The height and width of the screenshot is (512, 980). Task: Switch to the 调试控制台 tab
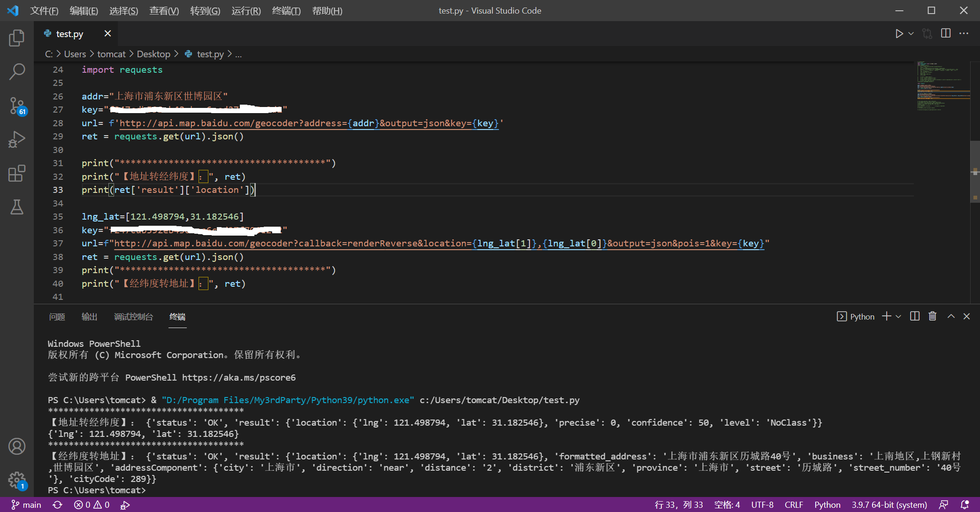134,317
